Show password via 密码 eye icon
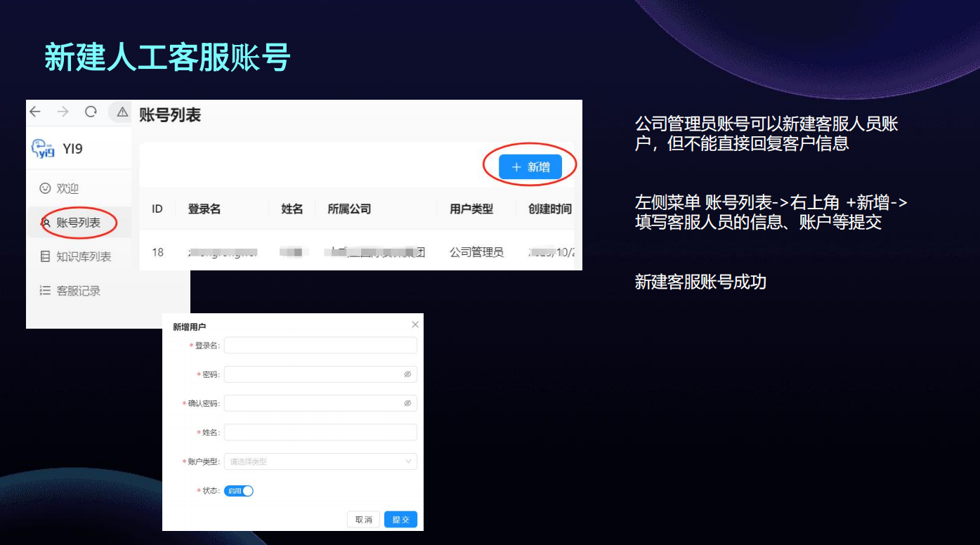This screenshot has height=545, width=980. 407,374
